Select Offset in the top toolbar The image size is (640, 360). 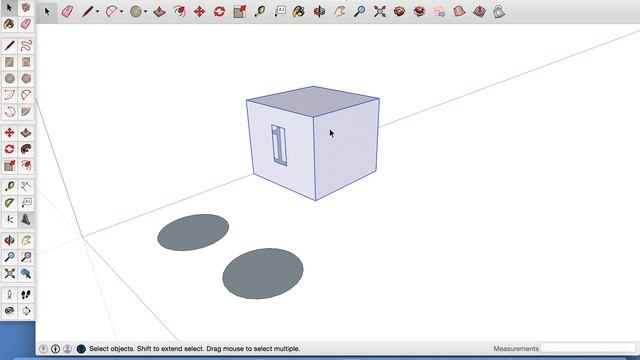point(179,11)
